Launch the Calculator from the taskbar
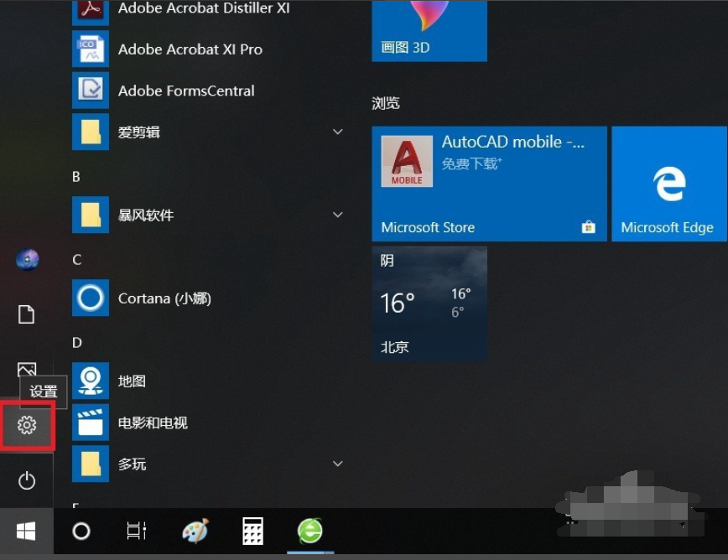The image size is (728, 560). pos(252,531)
